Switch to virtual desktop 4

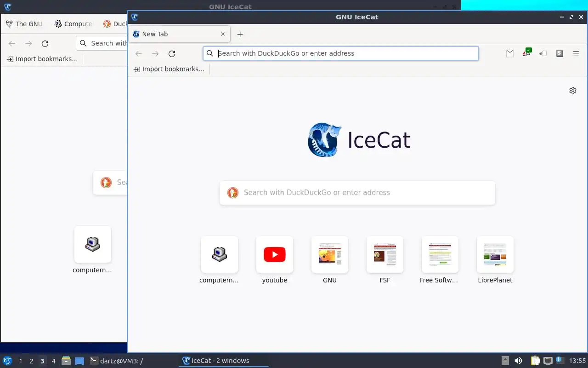(54, 361)
